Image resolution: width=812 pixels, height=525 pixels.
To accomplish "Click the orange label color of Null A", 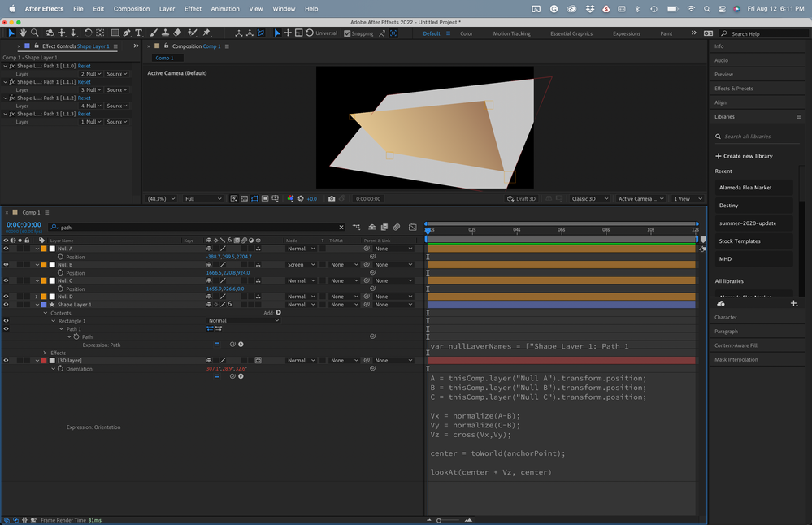I will point(44,249).
